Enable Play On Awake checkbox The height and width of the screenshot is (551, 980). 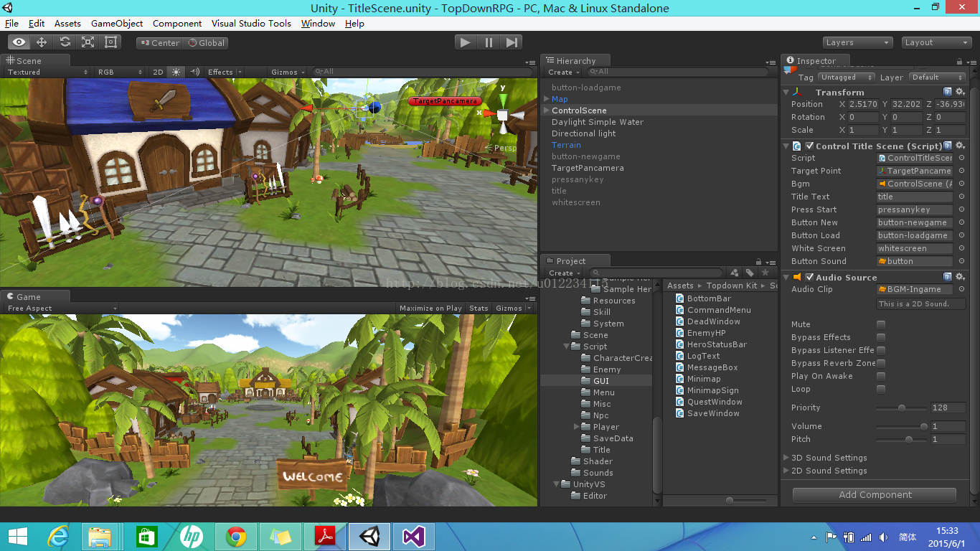881,376
